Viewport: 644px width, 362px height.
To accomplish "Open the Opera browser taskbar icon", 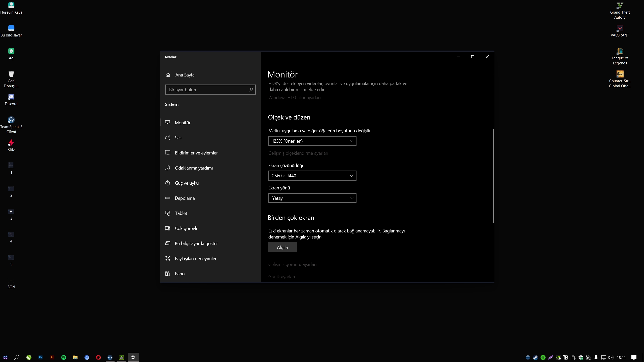I will (98, 357).
